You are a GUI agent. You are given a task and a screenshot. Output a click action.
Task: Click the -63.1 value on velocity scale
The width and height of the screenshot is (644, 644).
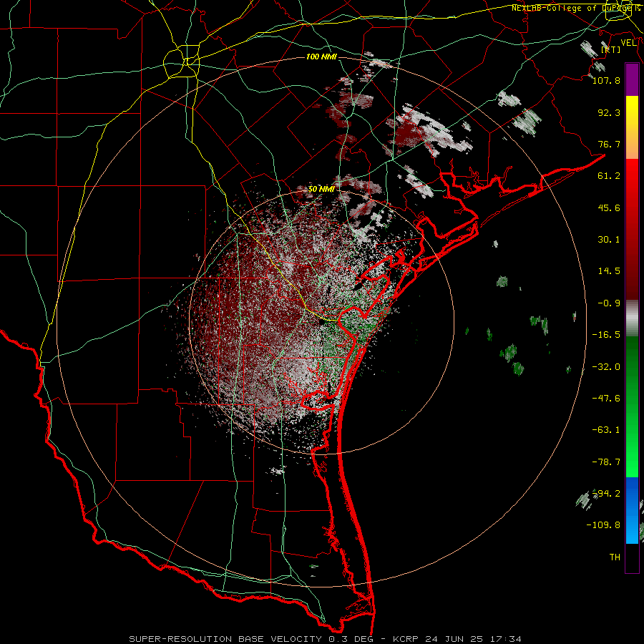point(606,429)
